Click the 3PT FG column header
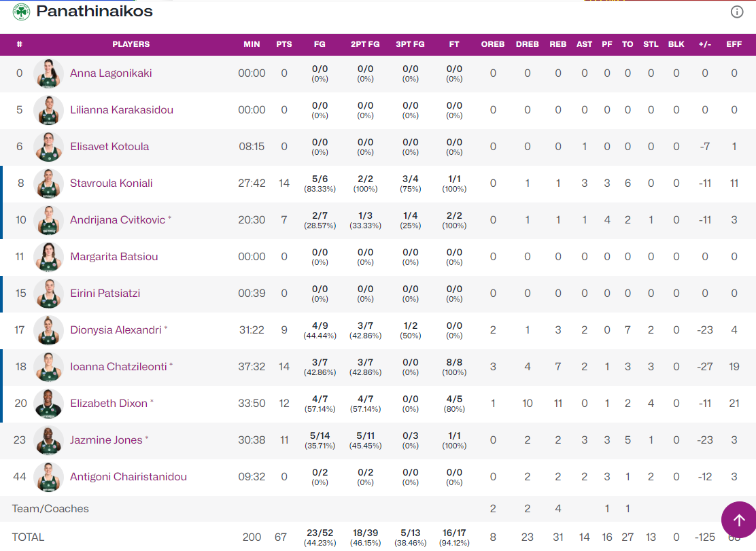This screenshot has width=756, height=551. pos(411,44)
